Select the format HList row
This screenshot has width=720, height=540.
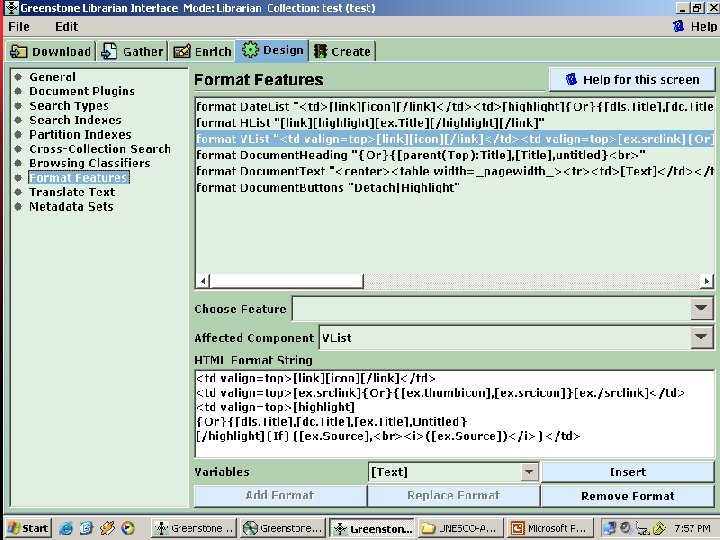pyautogui.click(x=455, y=123)
